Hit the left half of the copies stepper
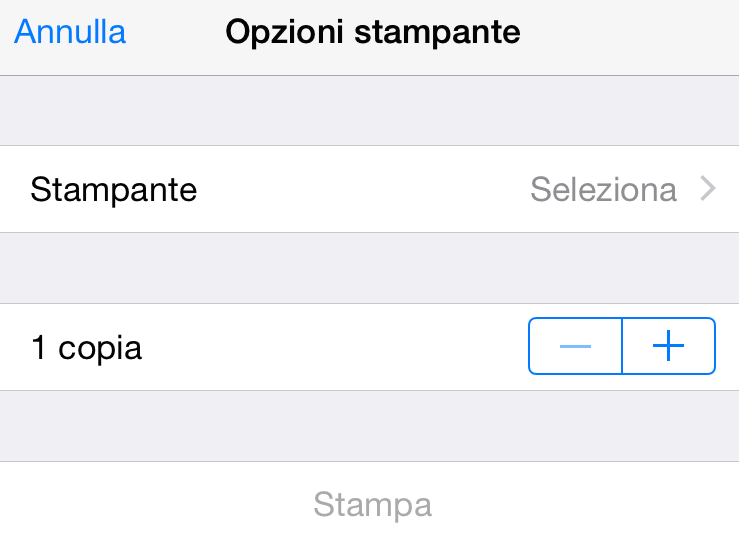Viewport: 739px width, 534px height. point(575,346)
